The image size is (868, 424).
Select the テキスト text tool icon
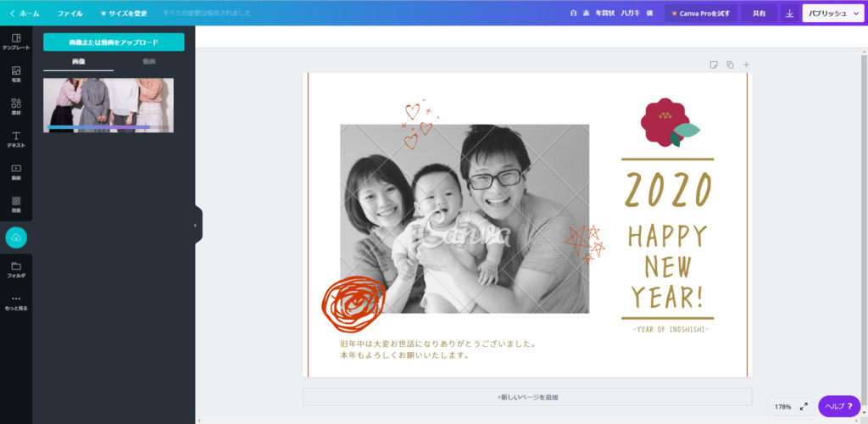tap(16, 139)
